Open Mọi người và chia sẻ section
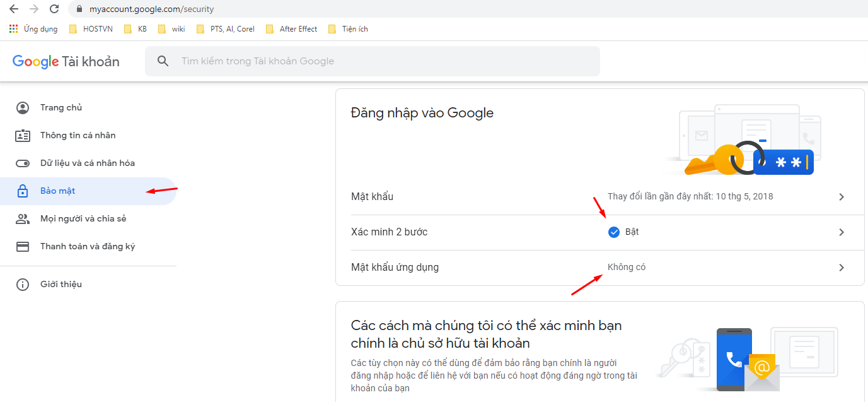This screenshot has width=868, height=402. pyautogui.click(x=88, y=219)
